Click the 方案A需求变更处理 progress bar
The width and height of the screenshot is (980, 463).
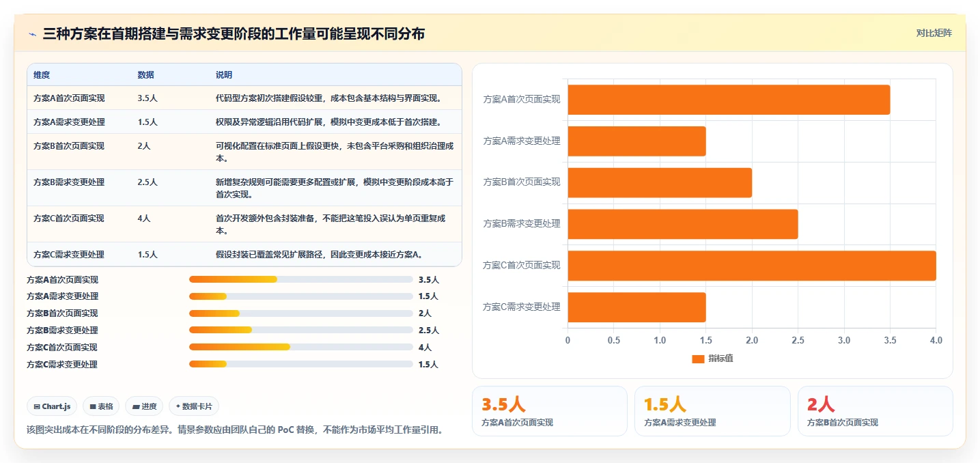[x=301, y=296]
